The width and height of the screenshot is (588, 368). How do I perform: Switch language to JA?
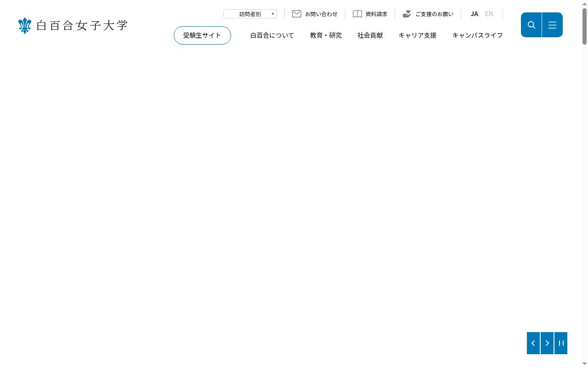pyautogui.click(x=475, y=14)
